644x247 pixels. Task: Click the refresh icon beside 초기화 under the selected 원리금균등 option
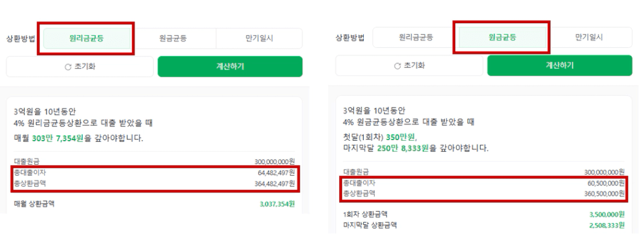click(68, 67)
